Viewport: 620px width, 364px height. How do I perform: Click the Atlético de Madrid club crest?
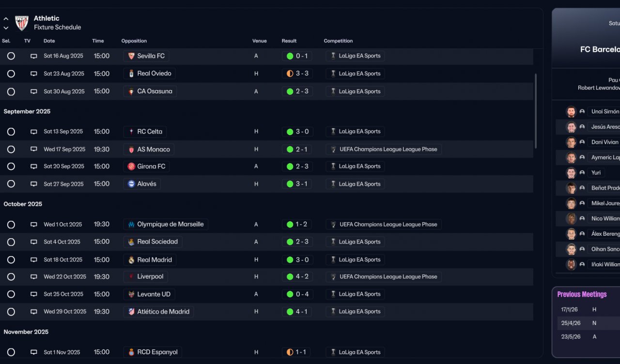131,312
